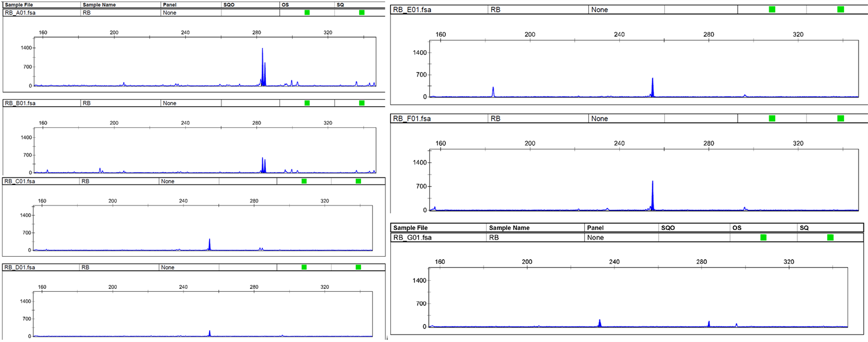Click the green SQ status square for RB_A01.fsa

pos(362,12)
